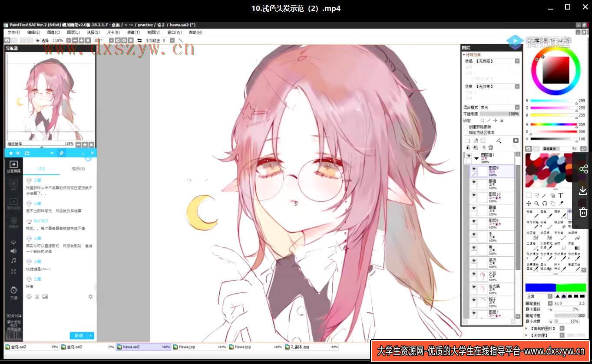This screenshot has height=364, width=592.
Task: Switch to the hawa.sai2 document tab
Action: tap(143, 347)
